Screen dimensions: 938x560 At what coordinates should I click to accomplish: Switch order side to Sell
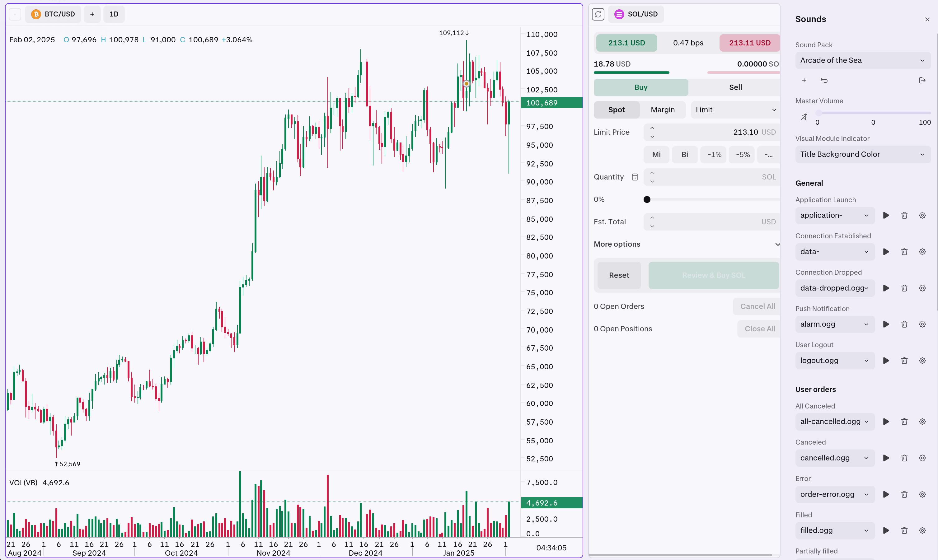click(x=735, y=87)
